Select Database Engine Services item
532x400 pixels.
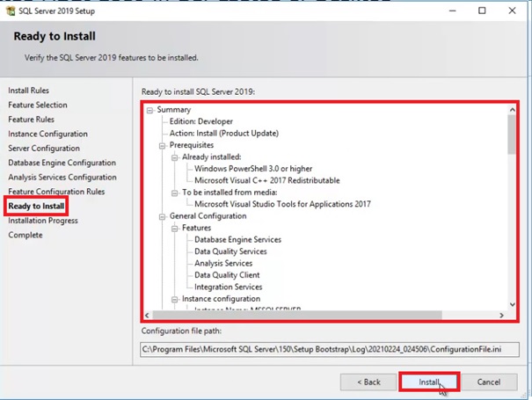pyautogui.click(x=237, y=240)
